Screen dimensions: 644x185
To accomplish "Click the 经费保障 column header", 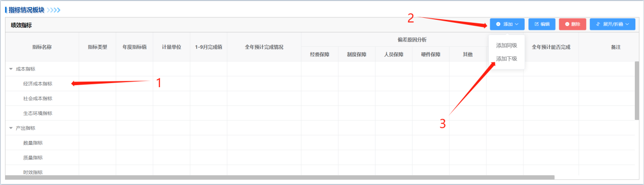I will 320,54.
